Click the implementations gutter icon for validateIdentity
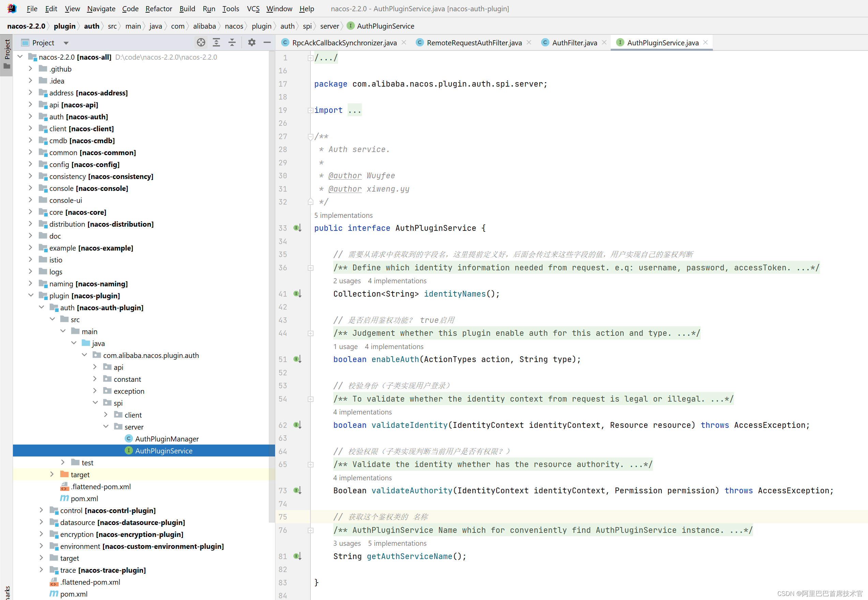This screenshot has width=868, height=600. (x=297, y=425)
